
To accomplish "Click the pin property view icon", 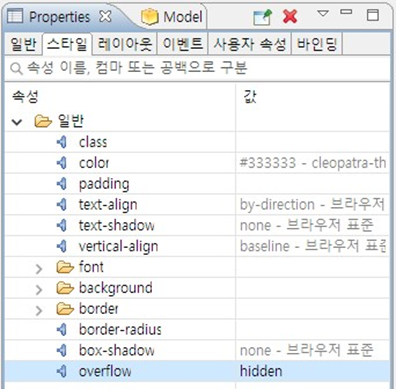I will click(262, 17).
